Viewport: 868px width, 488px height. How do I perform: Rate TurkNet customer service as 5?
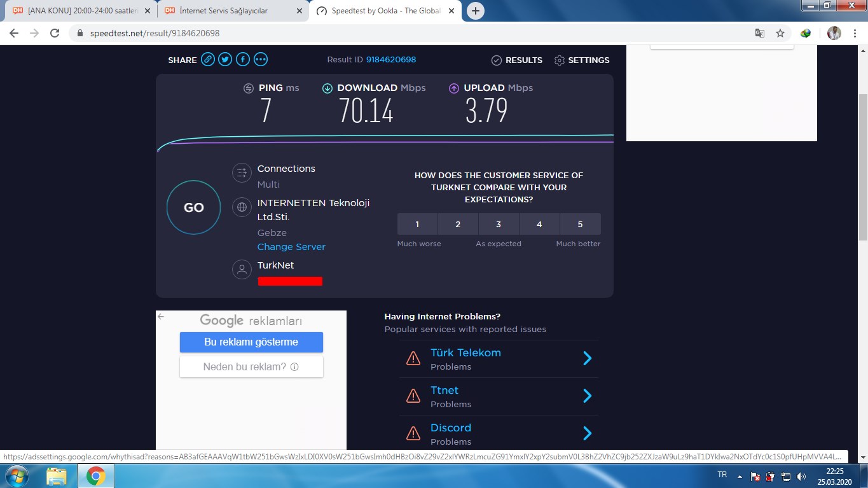coord(580,224)
